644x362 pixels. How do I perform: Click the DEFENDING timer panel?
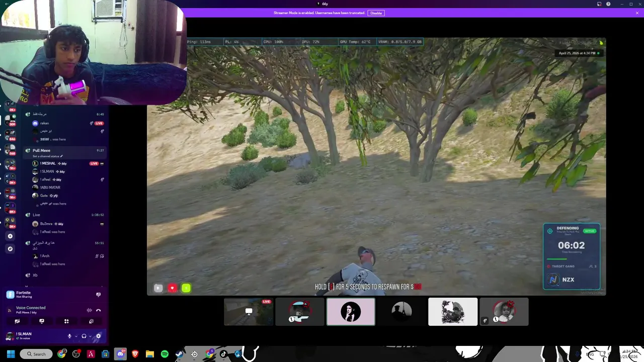[572, 256]
